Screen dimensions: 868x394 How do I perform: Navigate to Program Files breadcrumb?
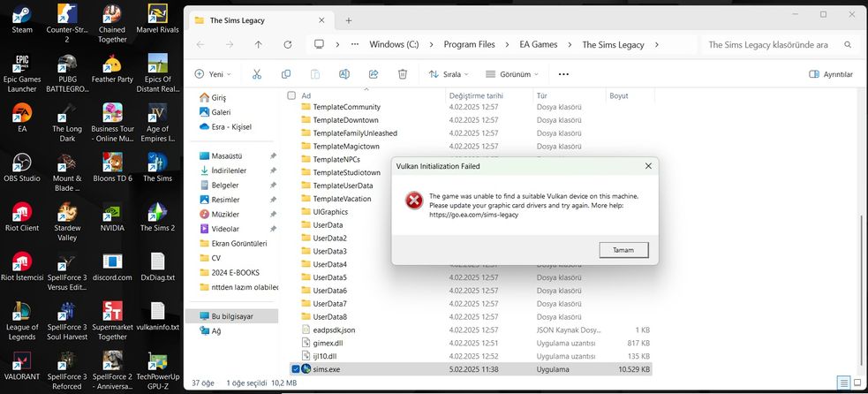[470, 45]
